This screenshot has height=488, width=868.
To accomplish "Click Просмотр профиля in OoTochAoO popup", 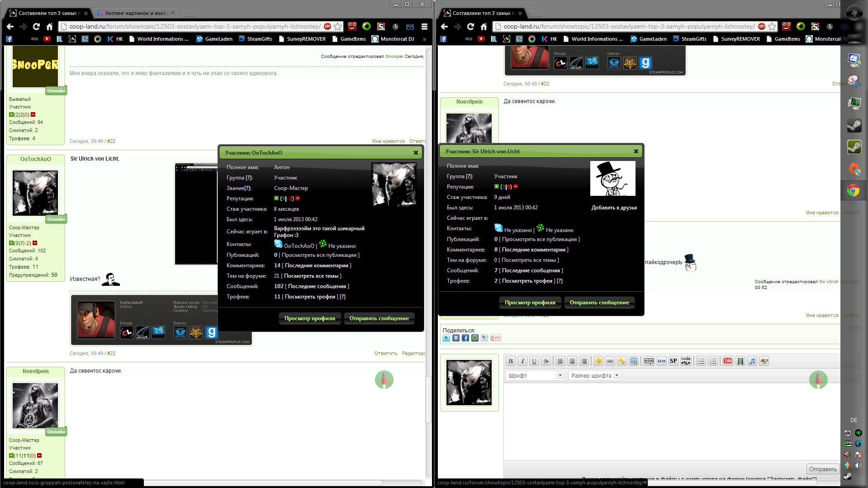I will [x=309, y=318].
